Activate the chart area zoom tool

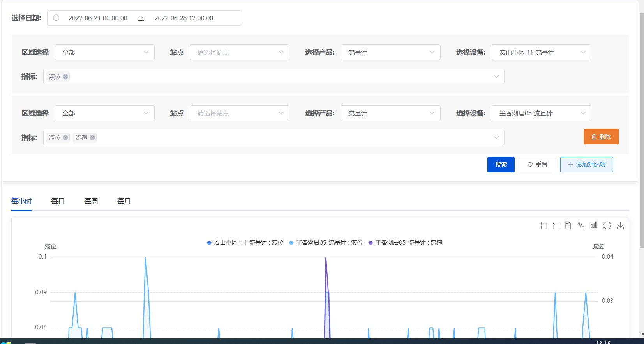coord(543,225)
